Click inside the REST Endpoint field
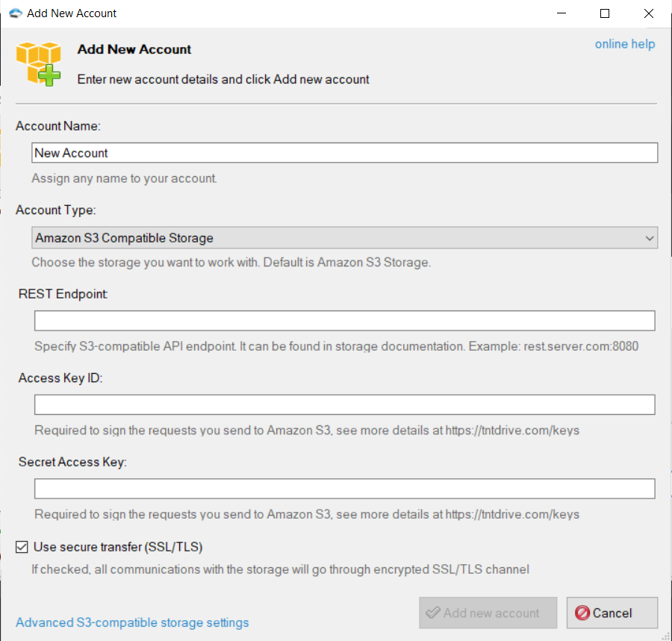The width and height of the screenshot is (672, 641). tap(344, 321)
